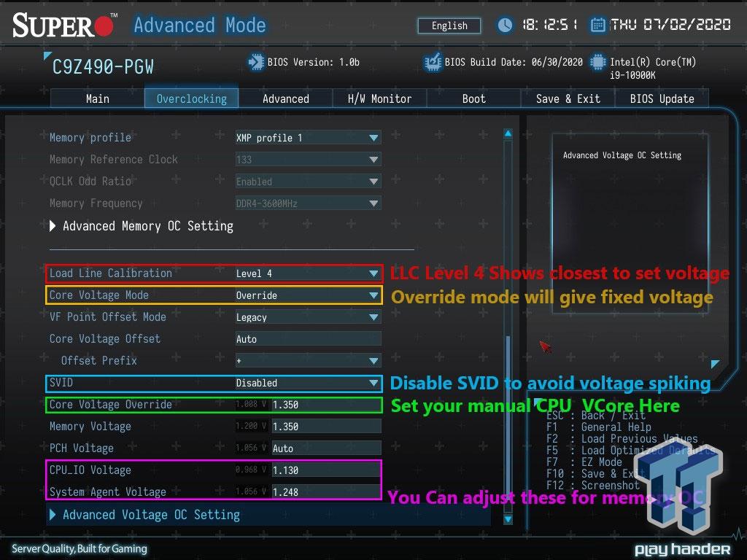The height and width of the screenshot is (560, 747).
Task: Open the BIOS Update tab
Action: pos(662,99)
